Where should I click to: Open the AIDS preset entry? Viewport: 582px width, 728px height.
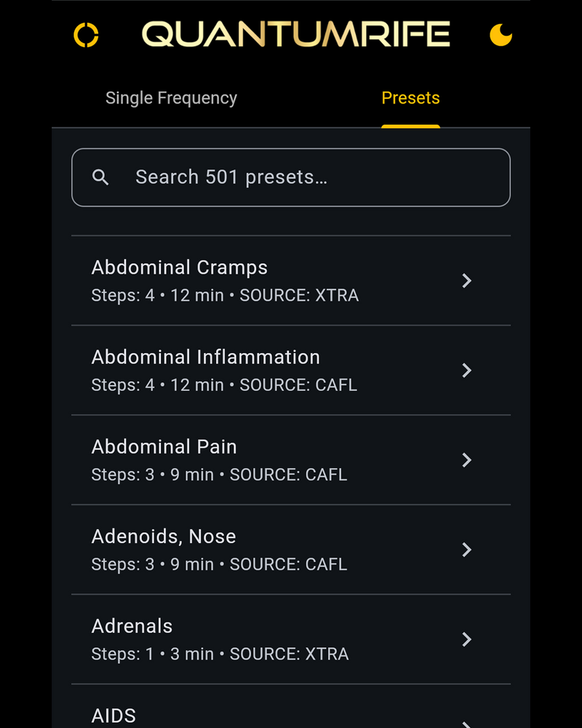114,716
